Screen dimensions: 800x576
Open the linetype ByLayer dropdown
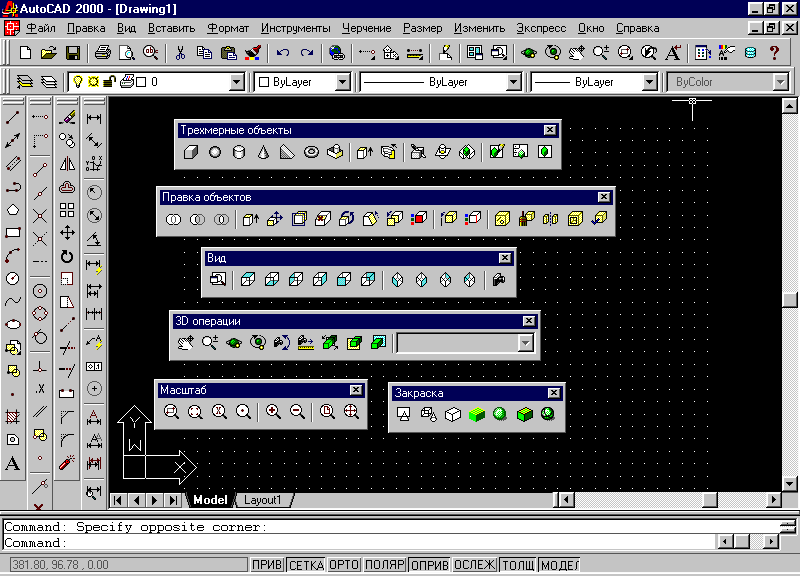514,82
